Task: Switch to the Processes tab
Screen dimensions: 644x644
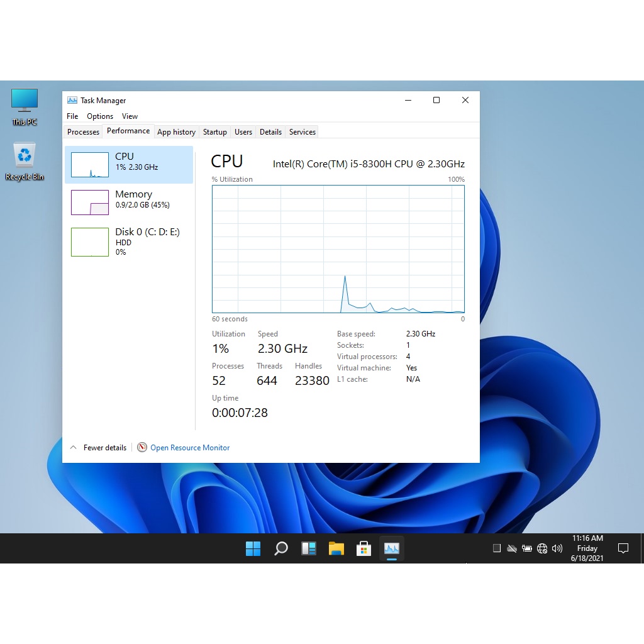Action: point(83,132)
